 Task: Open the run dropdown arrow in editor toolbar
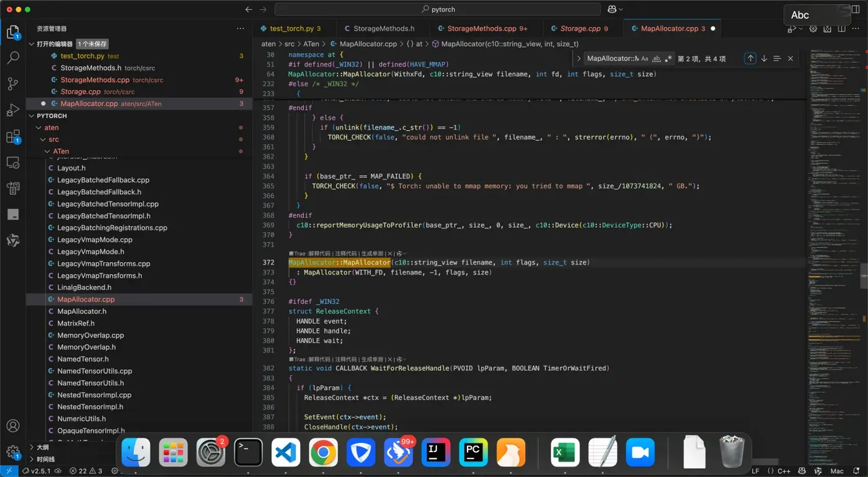click(800, 29)
